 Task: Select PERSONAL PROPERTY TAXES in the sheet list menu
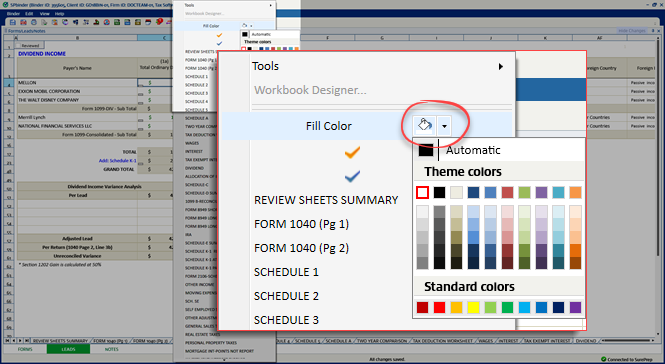coord(211,343)
